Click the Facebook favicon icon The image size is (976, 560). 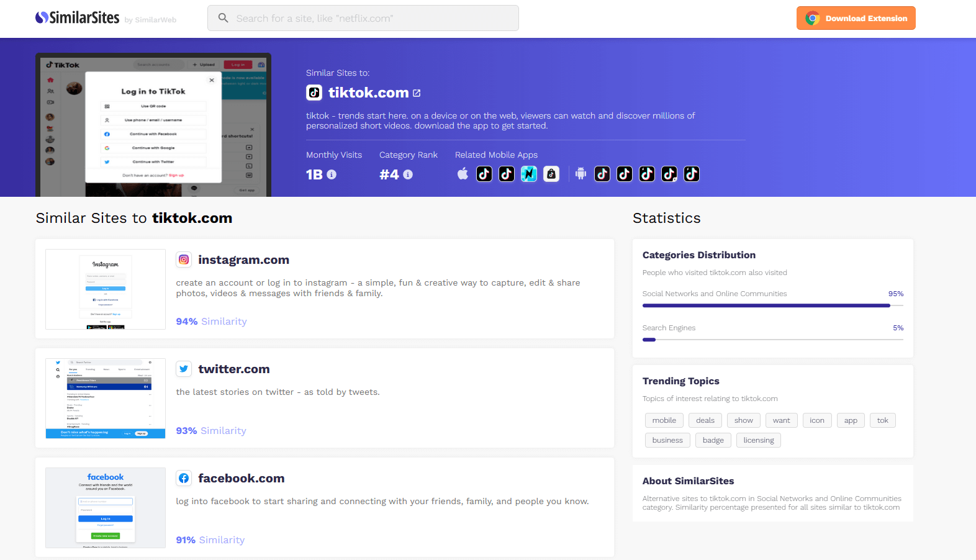coord(184,478)
